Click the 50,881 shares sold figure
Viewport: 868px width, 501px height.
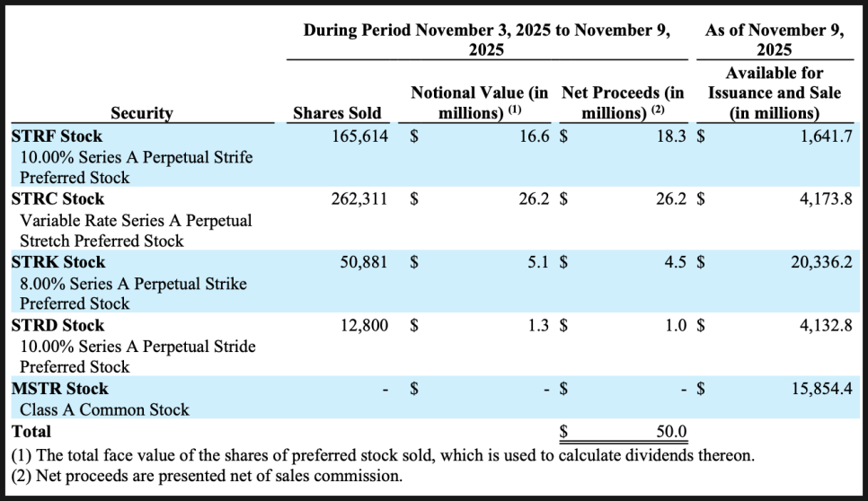coord(364,262)
